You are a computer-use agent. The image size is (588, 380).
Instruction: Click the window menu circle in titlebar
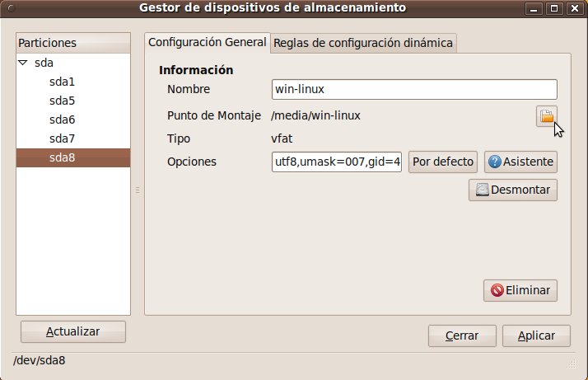(11, 8)
